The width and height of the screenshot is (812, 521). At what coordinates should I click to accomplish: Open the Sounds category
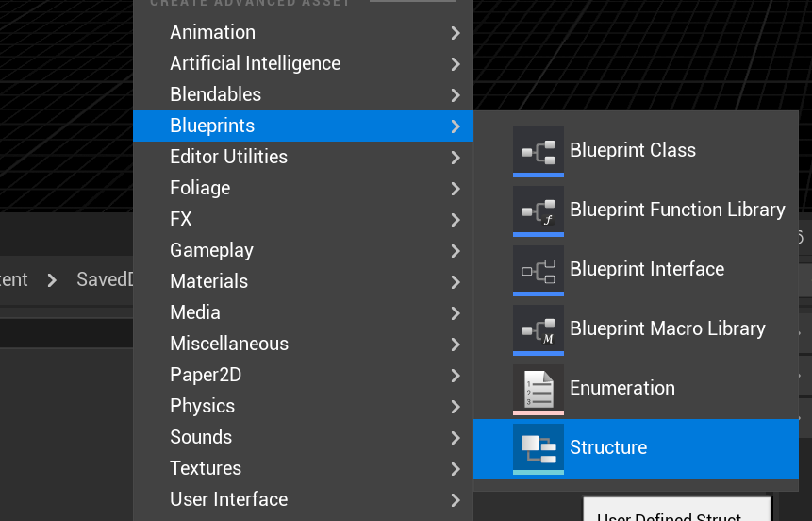(303, 436)
